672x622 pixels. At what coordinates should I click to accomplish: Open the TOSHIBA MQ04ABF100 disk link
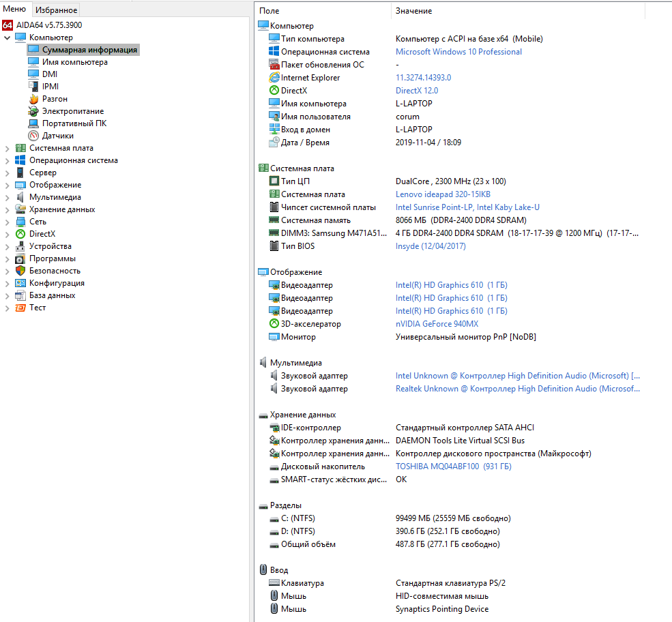[x=454, y=466]
